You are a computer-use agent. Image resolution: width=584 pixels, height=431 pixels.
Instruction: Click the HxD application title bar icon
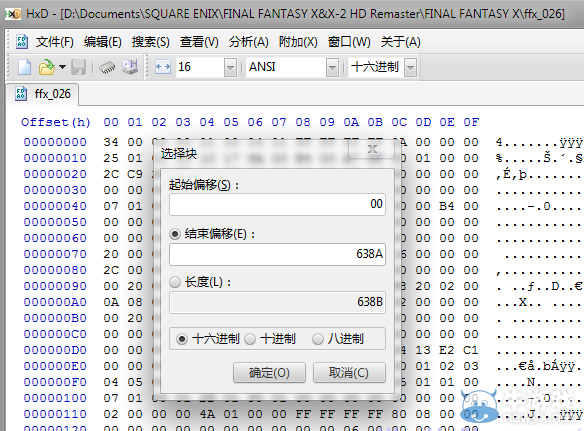[x=13, y=14]
